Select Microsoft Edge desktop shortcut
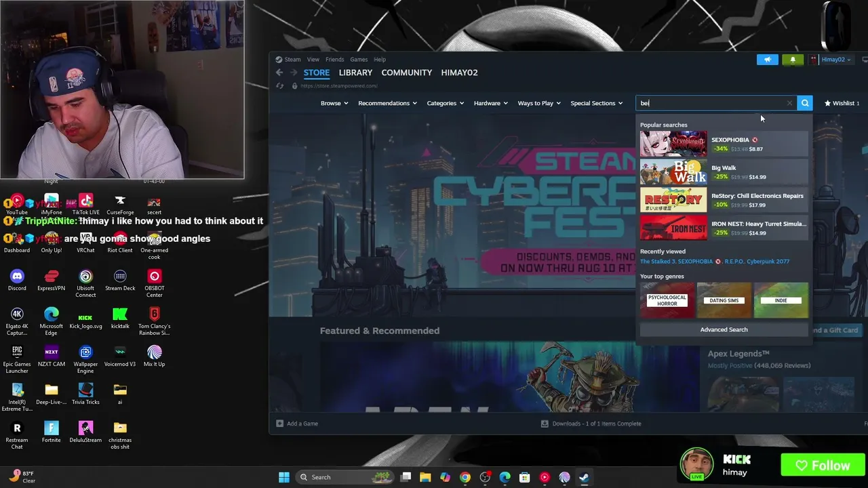The image size is (868, 488). coord(52,321)
